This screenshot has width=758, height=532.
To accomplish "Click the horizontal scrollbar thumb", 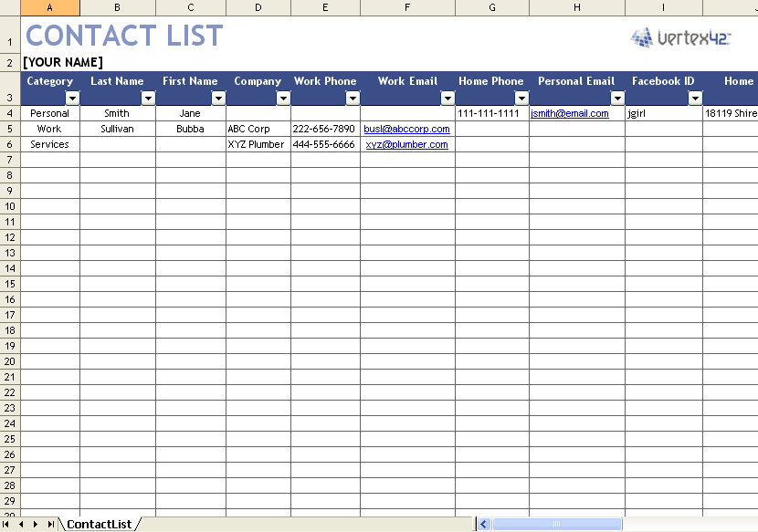I will [557, 524].
